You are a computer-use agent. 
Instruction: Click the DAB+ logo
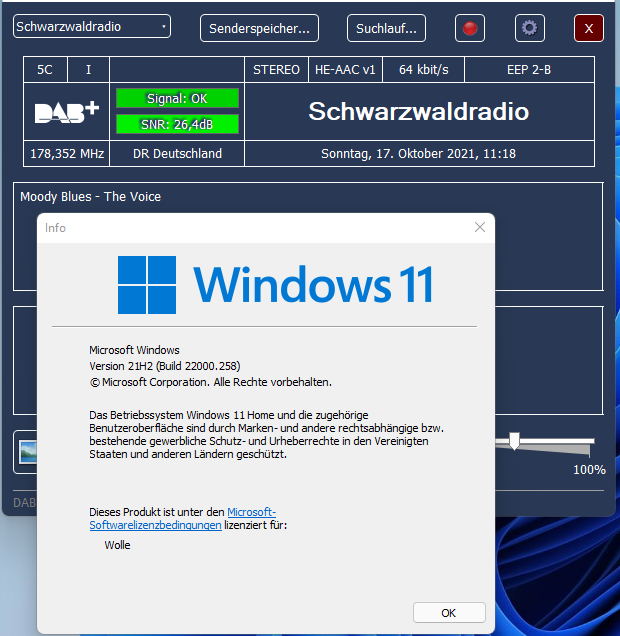click(x=67, y=111)
